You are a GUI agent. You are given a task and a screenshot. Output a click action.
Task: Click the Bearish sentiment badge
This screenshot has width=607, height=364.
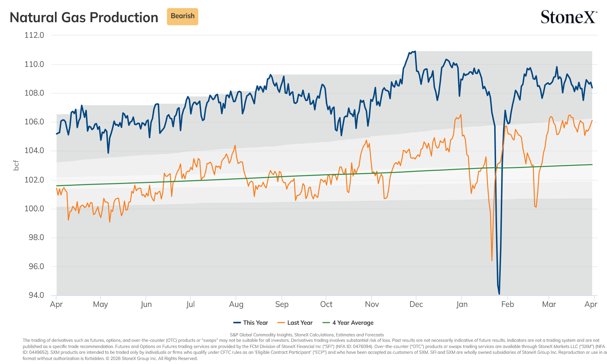182,16
